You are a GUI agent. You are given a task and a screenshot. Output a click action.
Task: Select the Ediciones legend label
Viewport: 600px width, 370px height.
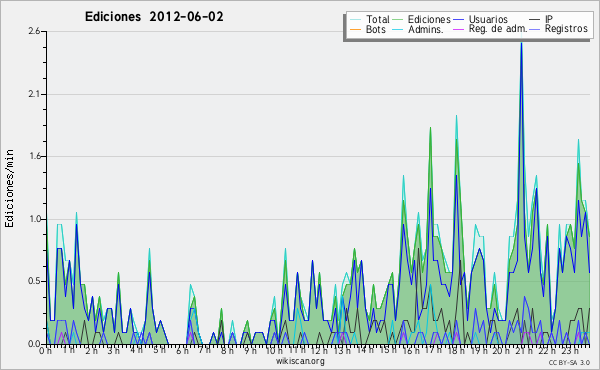429,19
